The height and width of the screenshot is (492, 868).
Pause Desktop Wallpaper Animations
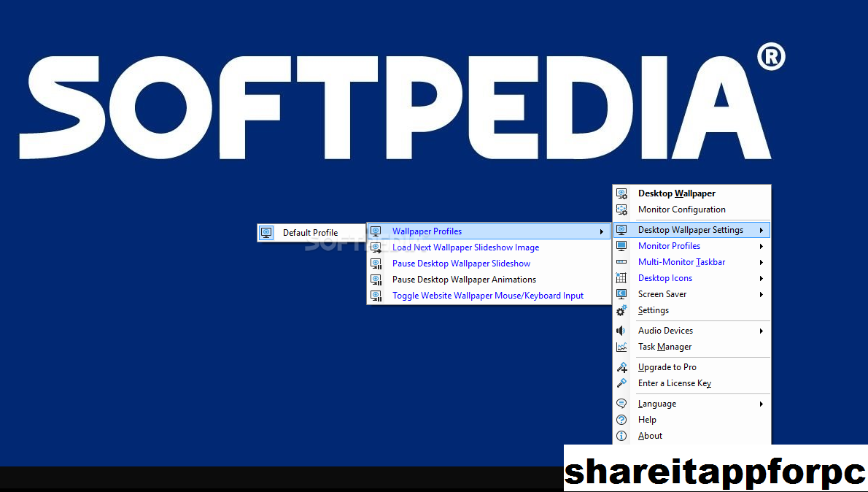pyautogui.click(x=464, y=280)
